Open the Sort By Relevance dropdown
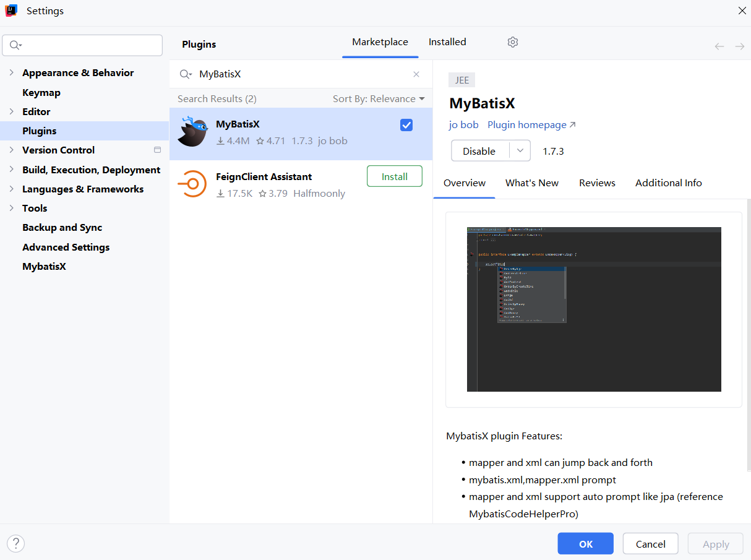751x560 pixels. pos(379,99)
